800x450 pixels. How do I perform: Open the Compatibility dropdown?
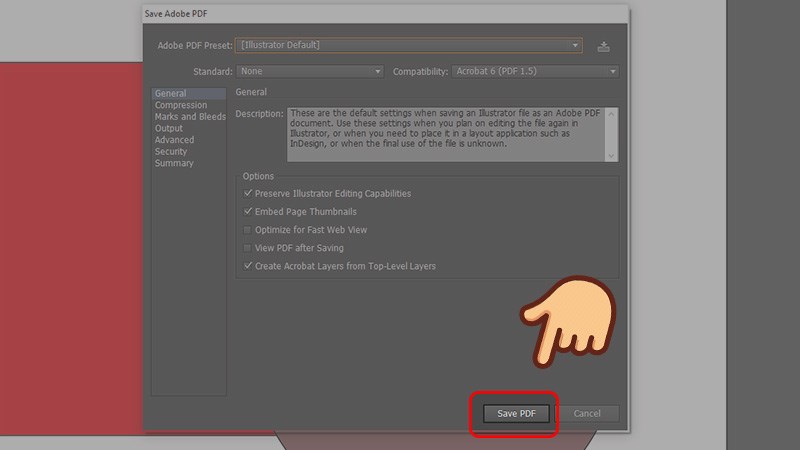tap(535, 71)
